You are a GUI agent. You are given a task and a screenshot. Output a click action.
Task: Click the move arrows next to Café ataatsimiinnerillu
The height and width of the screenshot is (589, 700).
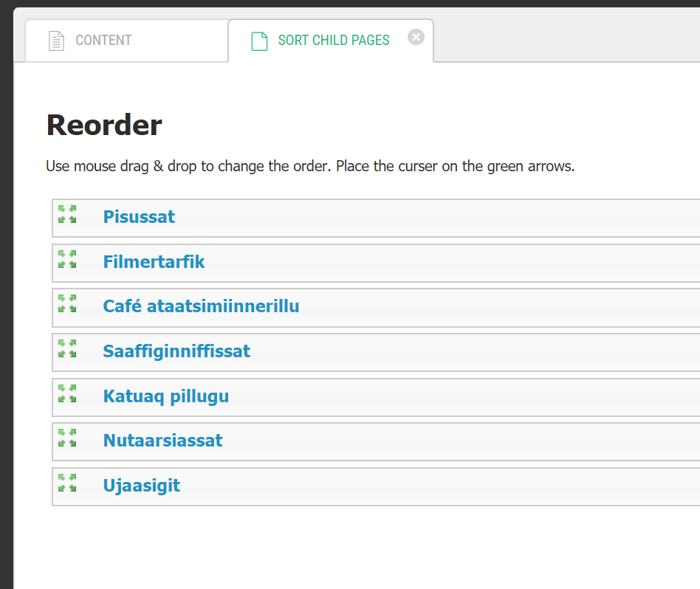[x=67, y=303]
